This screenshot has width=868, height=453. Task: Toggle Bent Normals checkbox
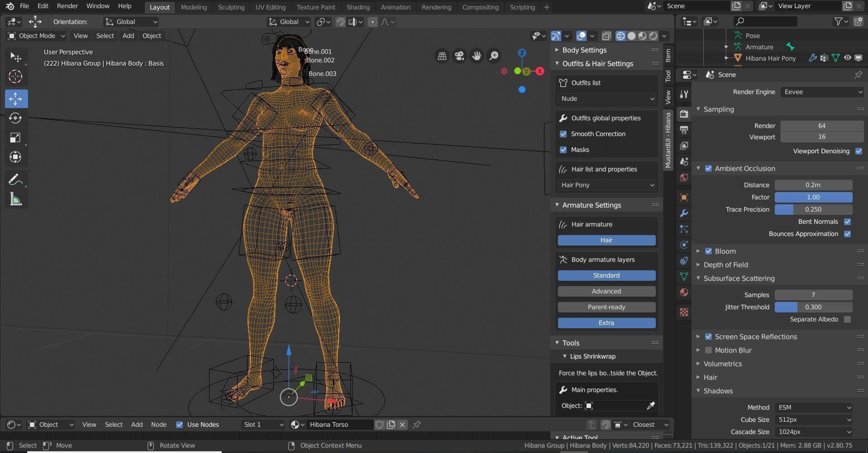(847, 222)
